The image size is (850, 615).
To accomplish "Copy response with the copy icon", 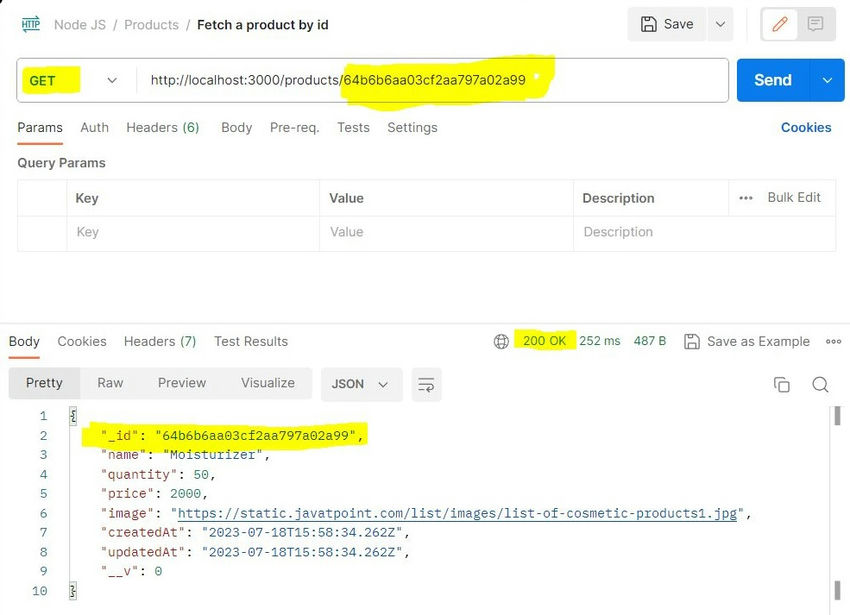I will [x=781, y=384].
